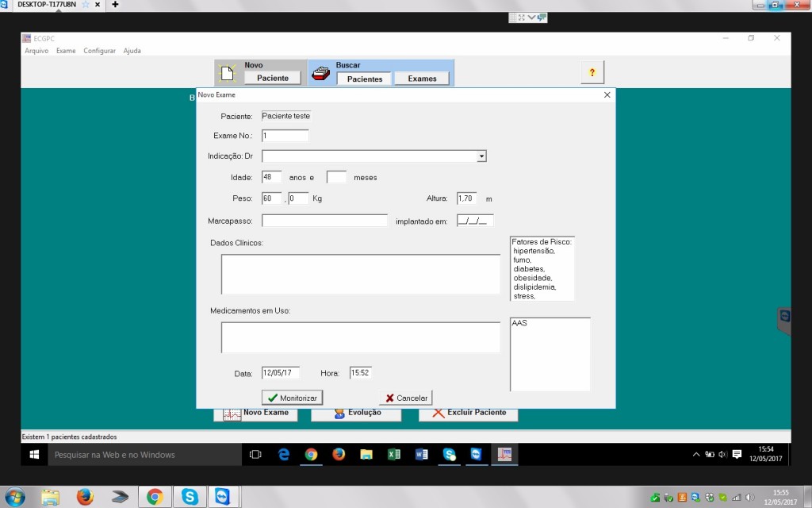Click the Novo Paciente button
This screenshot has width=812, height=508.
coord(273,78)
